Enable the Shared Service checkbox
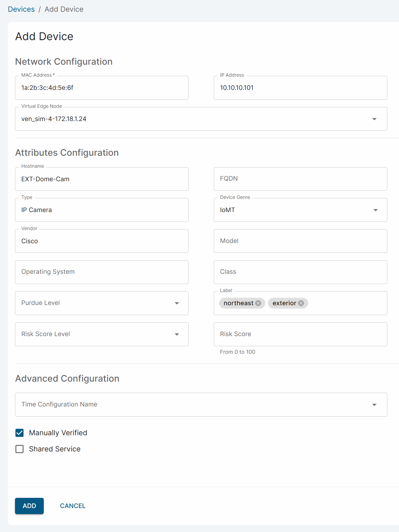The width and height of the screenshot is (399, 532). pos(19,449)
